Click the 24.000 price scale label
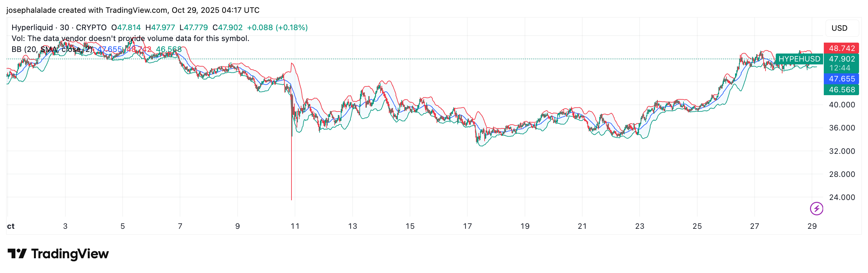Screen dimensions: 868x273 [842, 197]
